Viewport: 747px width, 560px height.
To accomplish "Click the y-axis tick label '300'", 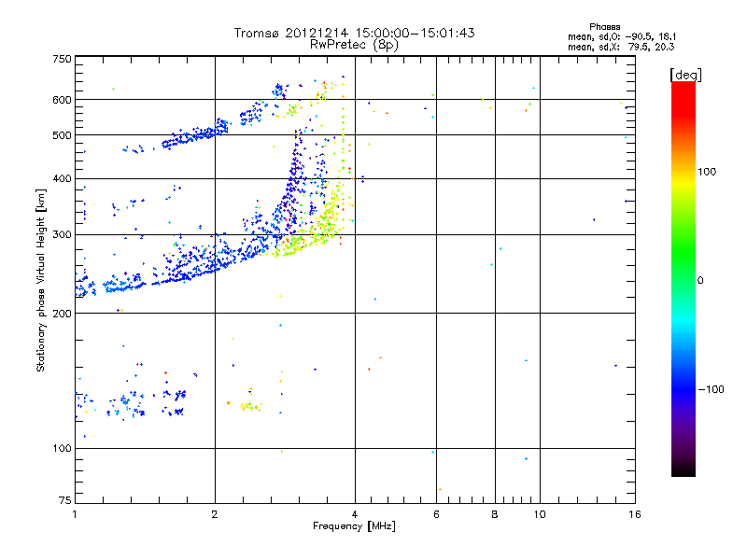I will [x=62, y=234].
